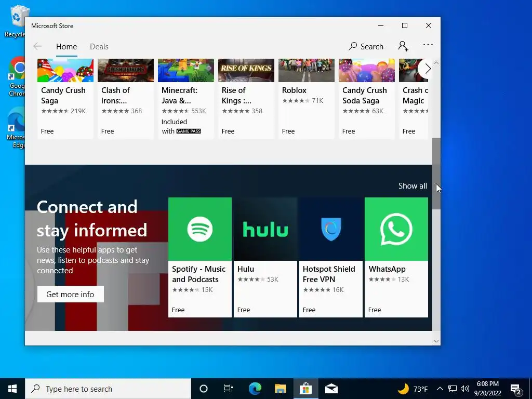This screenshot has width=532, height=399.
Task: Open the Roblox game thumbnail
Action: [x=307, y=70]
